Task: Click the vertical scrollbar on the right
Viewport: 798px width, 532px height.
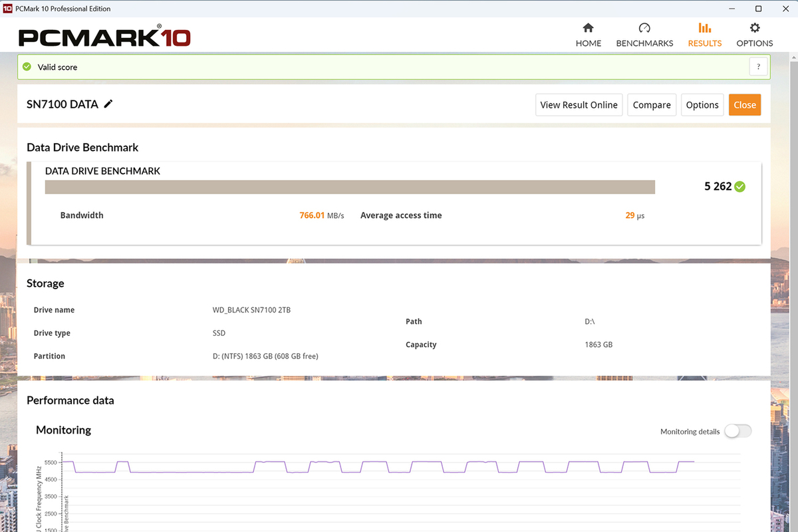Action: [793, 293]
